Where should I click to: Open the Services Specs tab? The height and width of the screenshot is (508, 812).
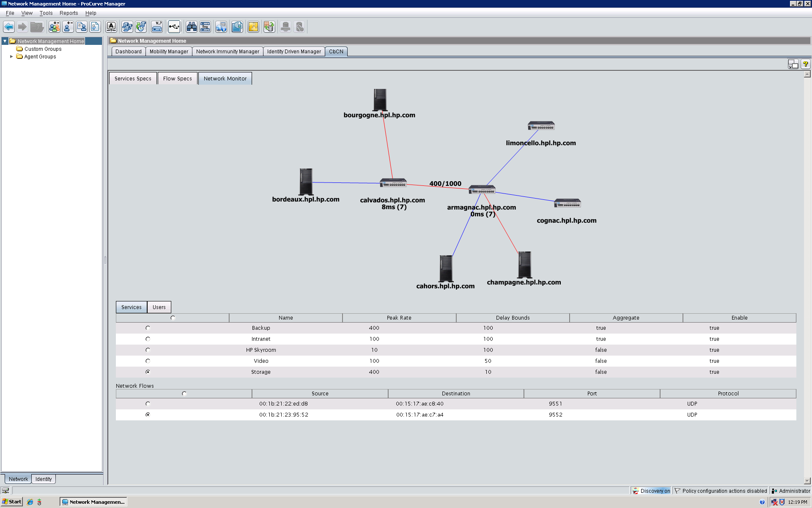click(133, 79)
